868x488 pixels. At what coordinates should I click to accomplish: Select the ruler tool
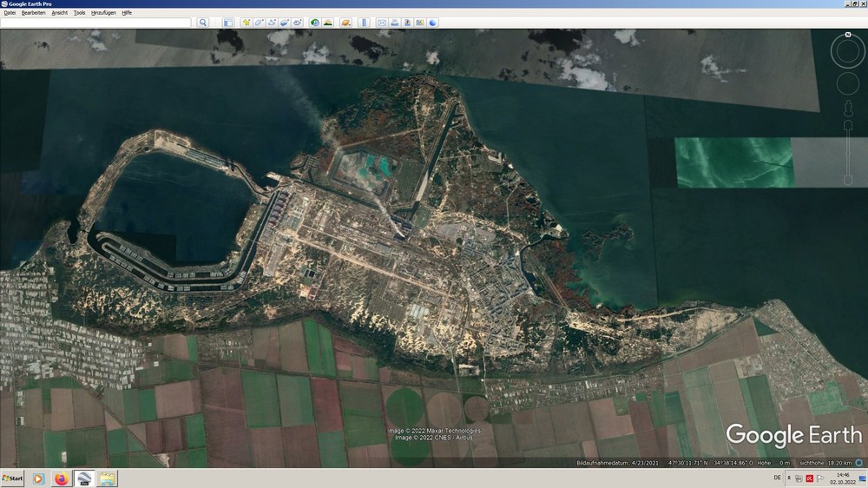364,23
